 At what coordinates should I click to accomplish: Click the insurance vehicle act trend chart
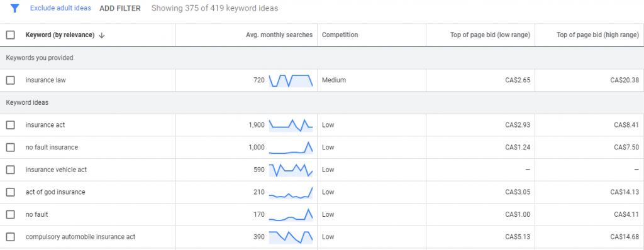(x=291, y=170)
